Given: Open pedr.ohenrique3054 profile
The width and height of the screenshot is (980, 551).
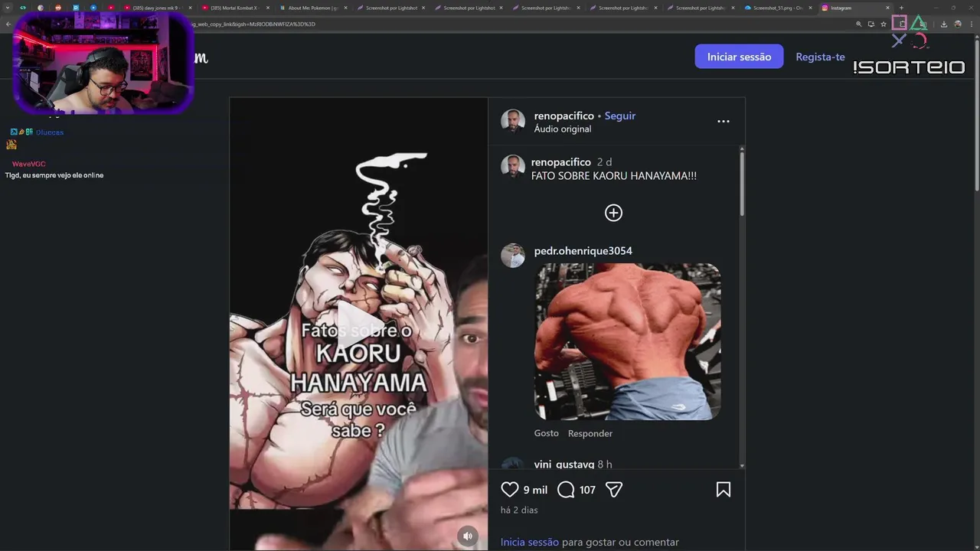Looking at the screenshot, I should (x=583, y=250).
